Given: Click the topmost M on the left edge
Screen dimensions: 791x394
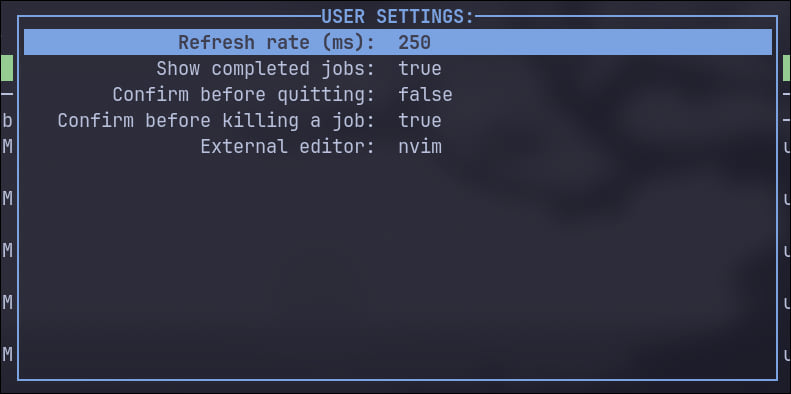Looking at the screenshot, I should pyautogui.click(x=7, y=147).
